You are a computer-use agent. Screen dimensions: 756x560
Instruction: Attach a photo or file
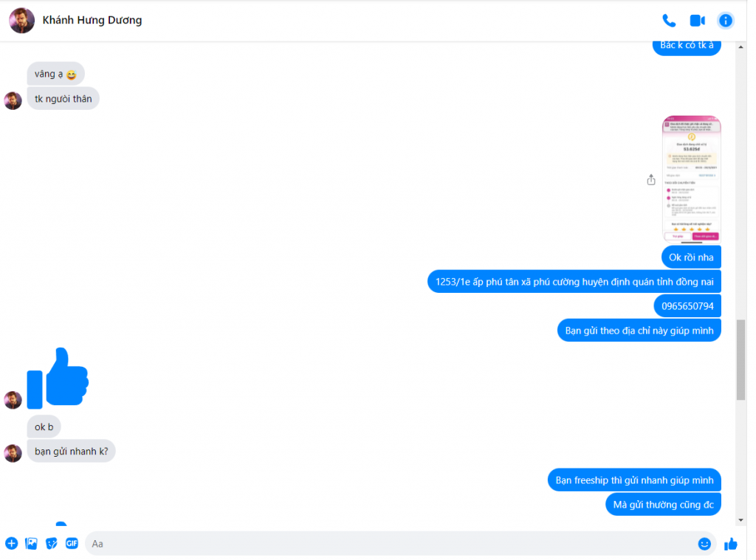coord(31,544)
